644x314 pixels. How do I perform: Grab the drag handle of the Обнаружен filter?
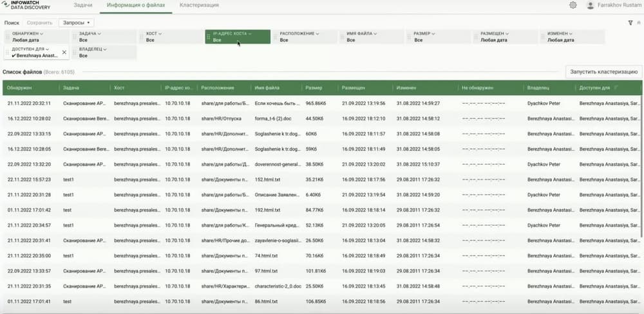tap(7, 37)
